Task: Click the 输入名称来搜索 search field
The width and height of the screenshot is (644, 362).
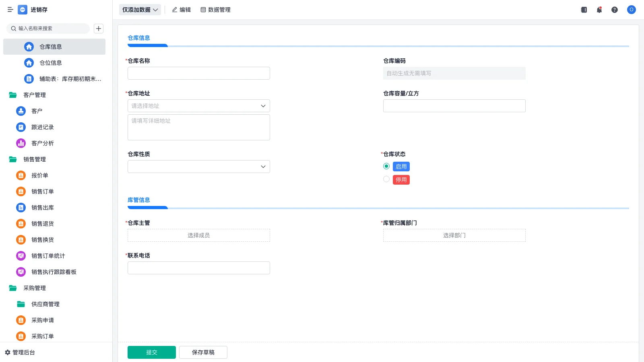Action: (x=48, y=29)
